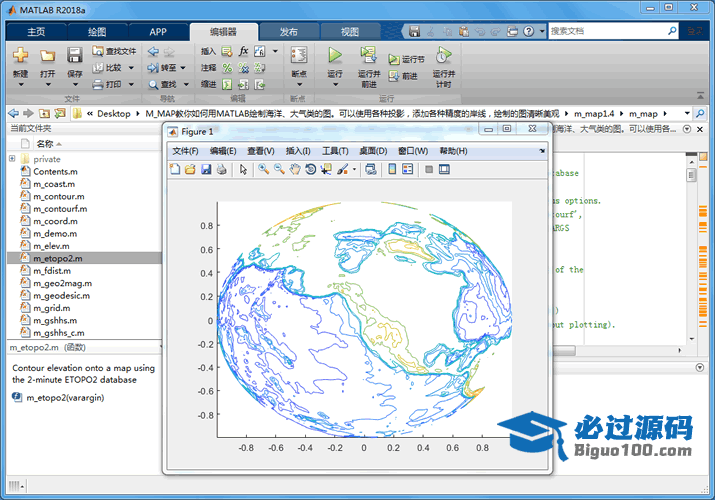
Task: Click the Go To button
Action: click(162, 68)
